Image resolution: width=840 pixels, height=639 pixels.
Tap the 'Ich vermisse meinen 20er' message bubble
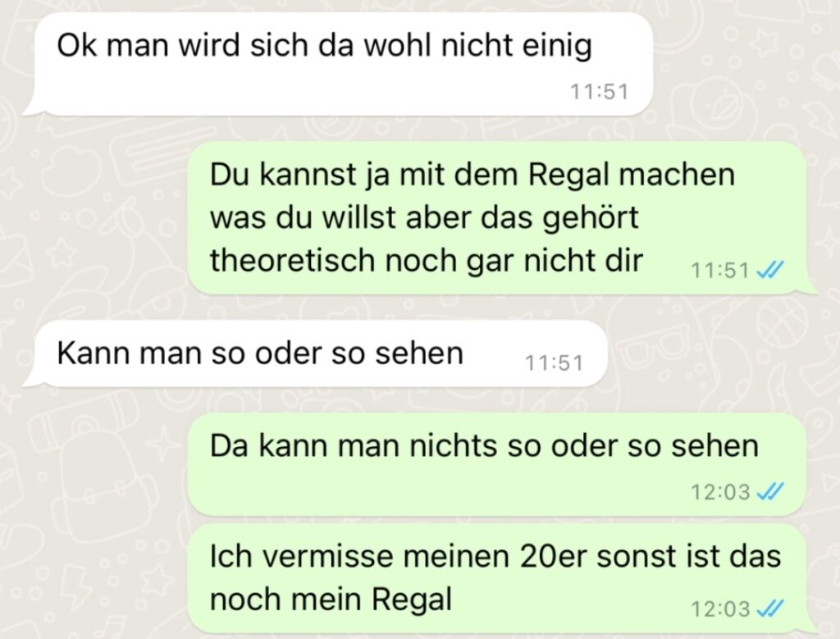(503, 578)
